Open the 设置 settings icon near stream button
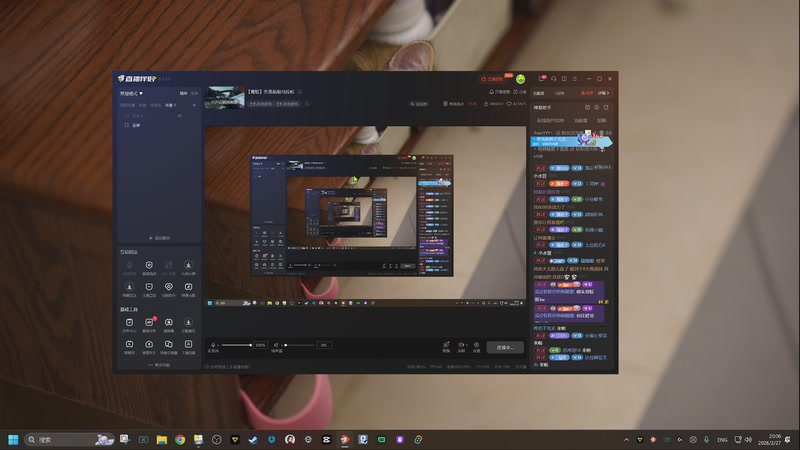Screen dimensions: 800x450 click(477, 347)
